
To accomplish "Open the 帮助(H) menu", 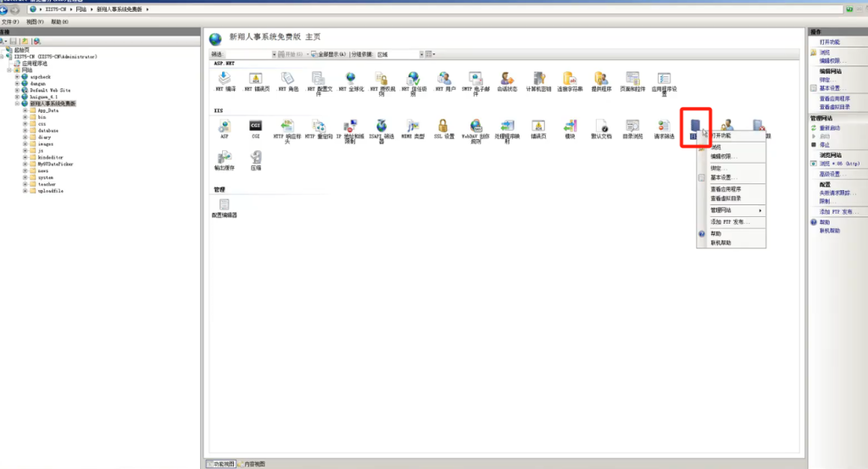I will (x=60, y=22).
